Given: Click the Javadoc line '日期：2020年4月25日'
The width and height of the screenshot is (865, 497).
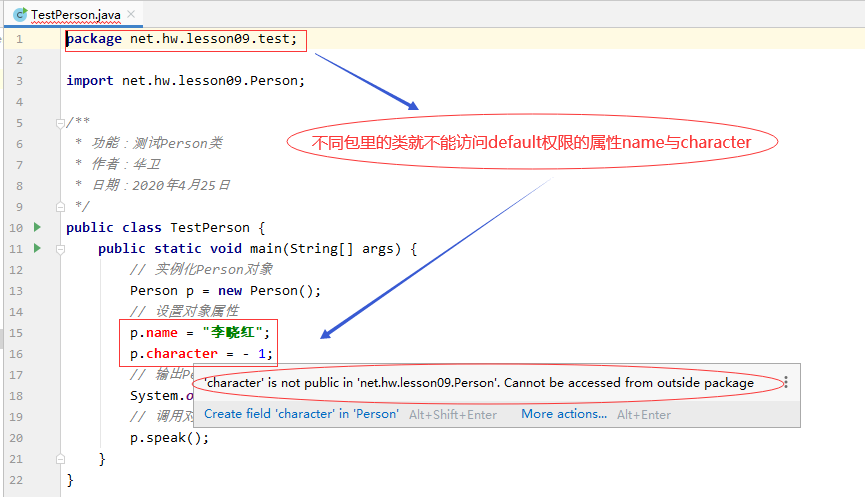Looking at the screenshot, I should [161, 185].
